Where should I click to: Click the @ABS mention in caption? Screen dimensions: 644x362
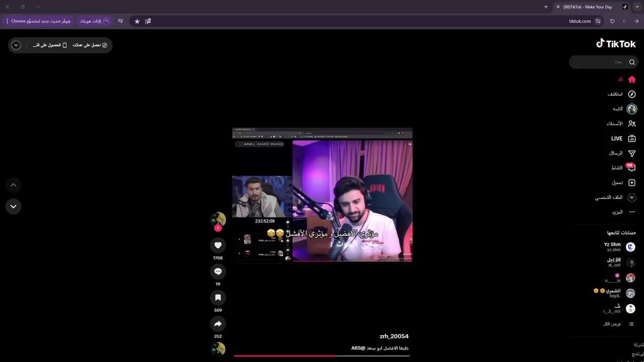(358, 348)
